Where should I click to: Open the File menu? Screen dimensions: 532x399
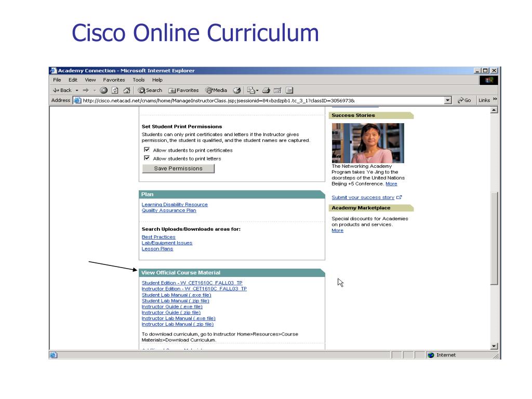[57, 80]
